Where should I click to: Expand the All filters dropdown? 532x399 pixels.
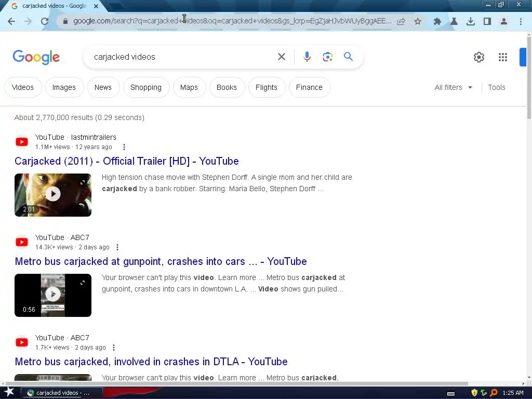[453, 87]
